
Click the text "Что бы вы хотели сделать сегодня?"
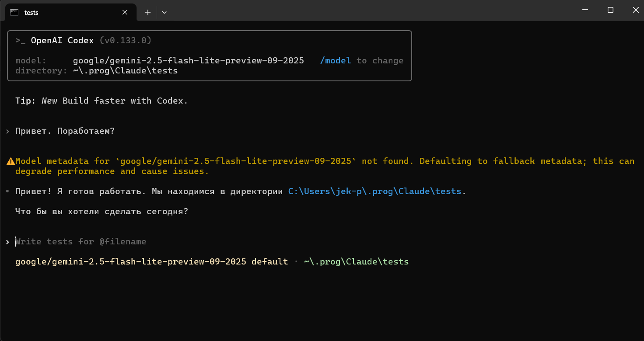click(101, 212)
